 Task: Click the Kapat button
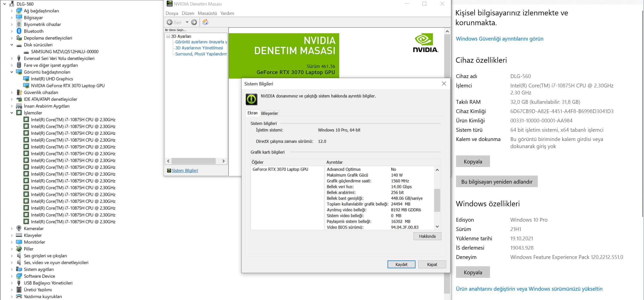click(432, 264)
